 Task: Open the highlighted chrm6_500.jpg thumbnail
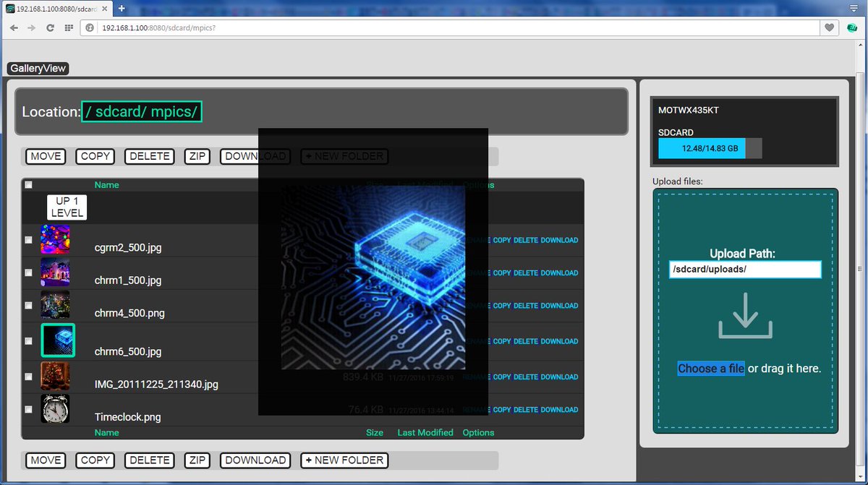click(58, 340)
